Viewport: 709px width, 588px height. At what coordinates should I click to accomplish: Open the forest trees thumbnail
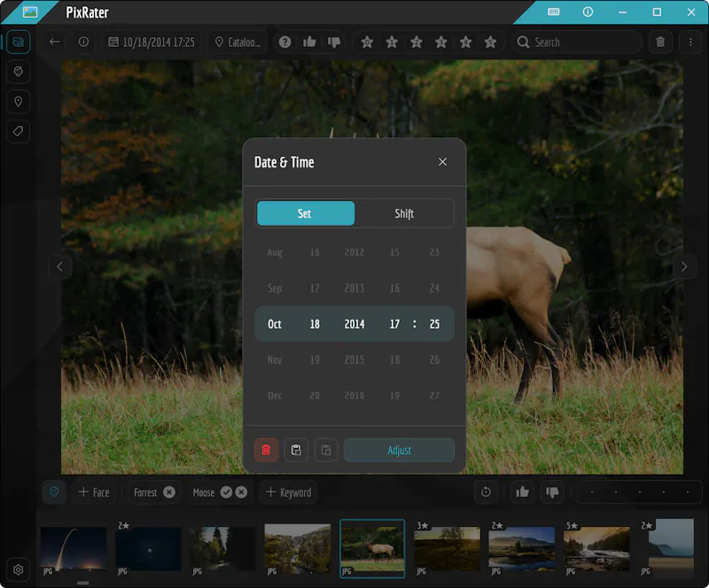222,549
